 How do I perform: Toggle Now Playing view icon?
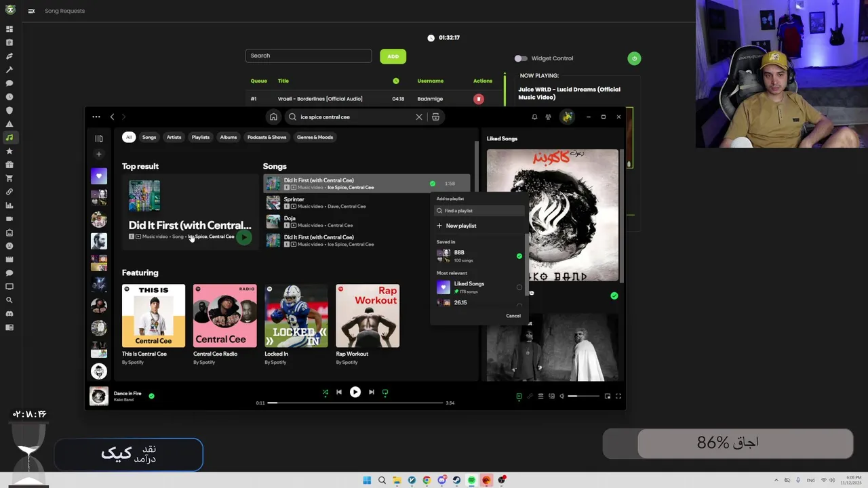pos(519,396)
